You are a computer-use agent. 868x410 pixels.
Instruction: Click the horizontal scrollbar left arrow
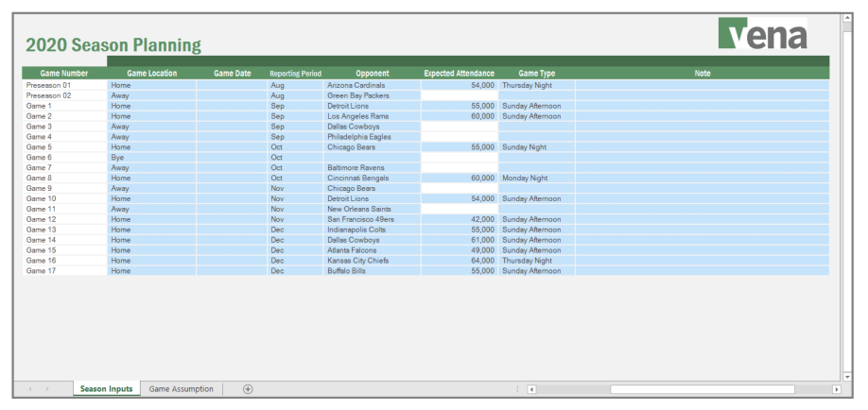[x=531, y=389]
